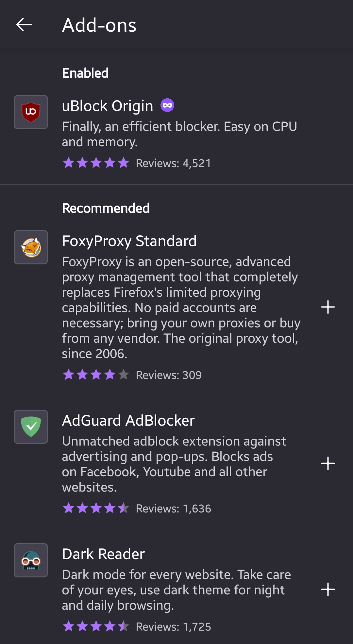Click the back arrow in the header

[23, 25]
